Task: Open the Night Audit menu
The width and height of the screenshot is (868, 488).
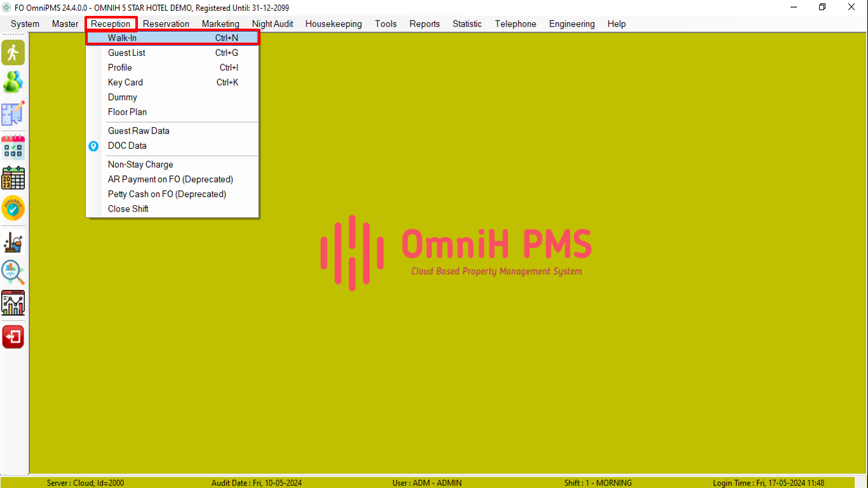Action: pyautogui.click(x=273, y=24)
